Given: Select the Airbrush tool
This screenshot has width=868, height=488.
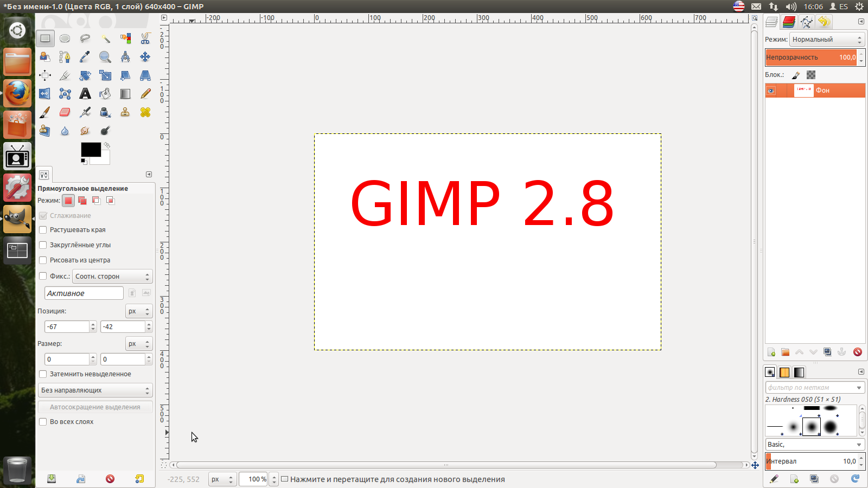Looking at the screenshot, I should click(85, 112).
